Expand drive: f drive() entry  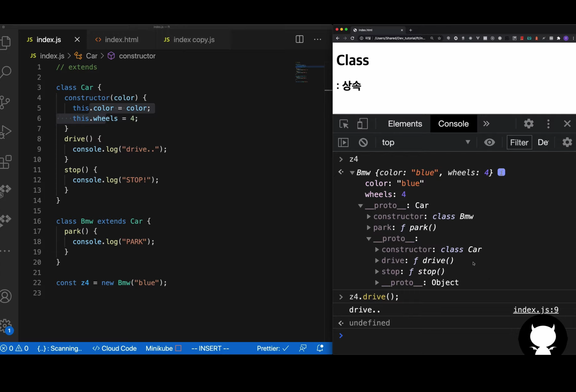click(377, 261)
